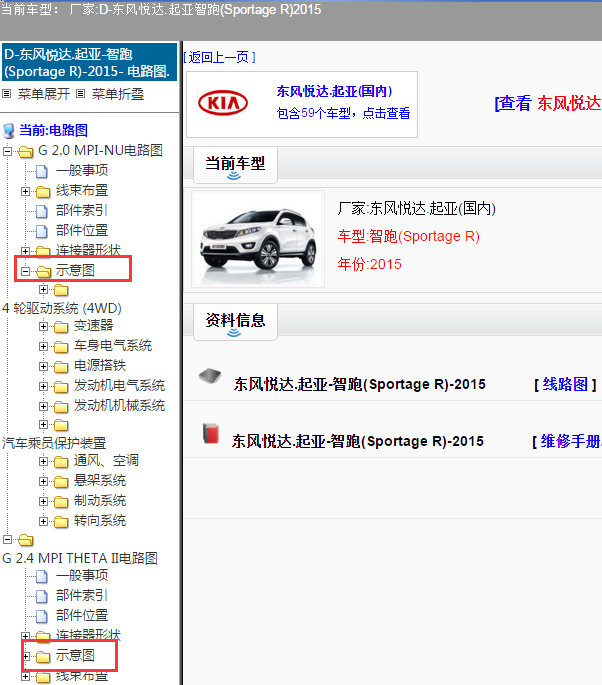Expand the 发动机电气系统 tree node
This screenshot has width=602, height=685.
[x=43, y=386]
